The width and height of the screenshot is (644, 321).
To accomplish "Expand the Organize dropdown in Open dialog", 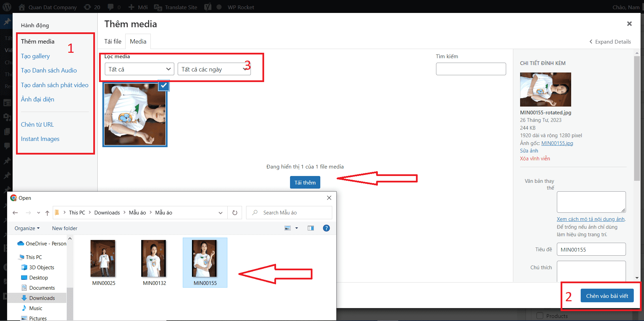I will pyautogui.click(x=27, y=228).
